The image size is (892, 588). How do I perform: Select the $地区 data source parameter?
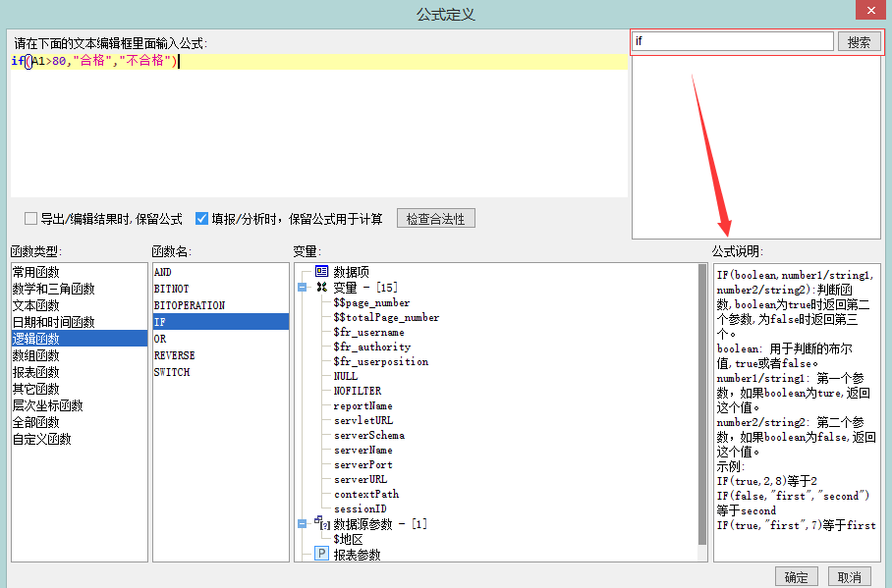[x=348, y=539]
